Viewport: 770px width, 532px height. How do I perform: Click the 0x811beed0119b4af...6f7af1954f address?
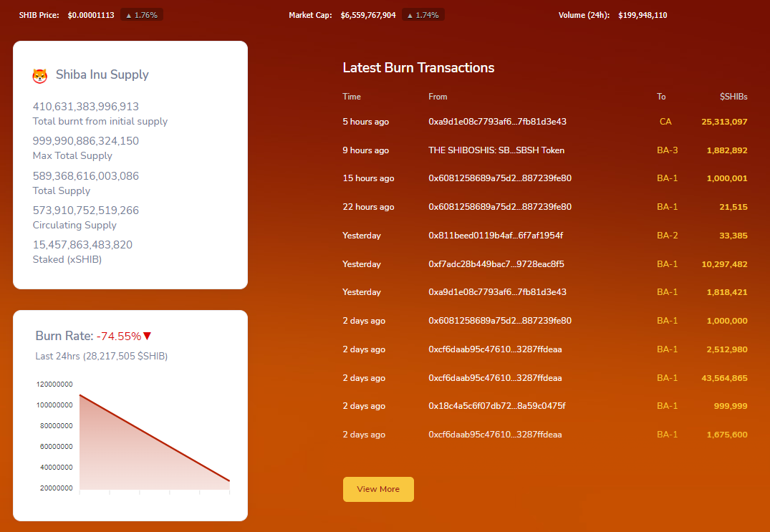[495, 235]
